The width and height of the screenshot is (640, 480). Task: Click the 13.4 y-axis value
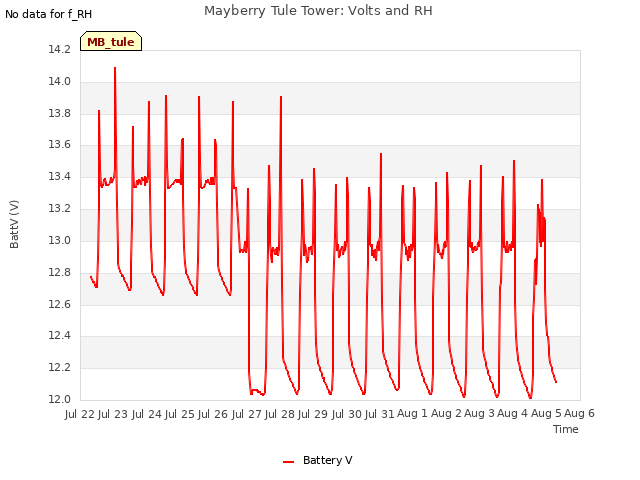point(60,177)
